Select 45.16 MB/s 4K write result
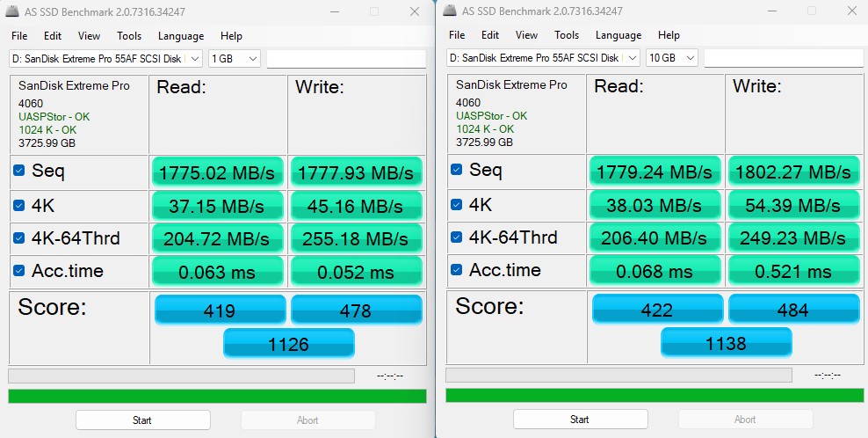Screen dimensions: 868x438 (x=356, y=206)
